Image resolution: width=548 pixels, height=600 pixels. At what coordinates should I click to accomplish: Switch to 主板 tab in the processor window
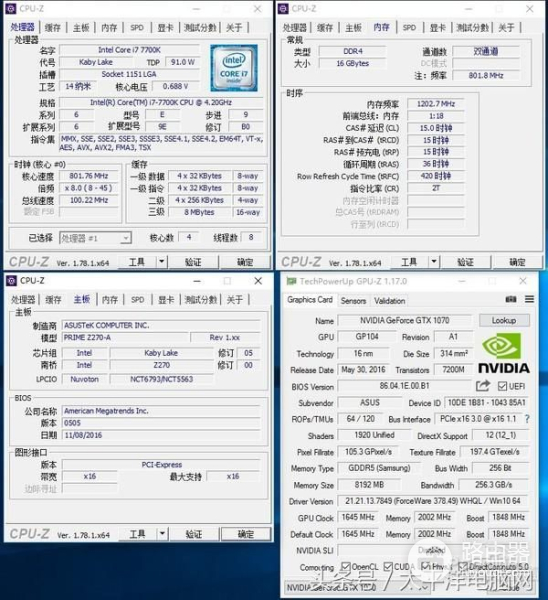pos(81,28)
